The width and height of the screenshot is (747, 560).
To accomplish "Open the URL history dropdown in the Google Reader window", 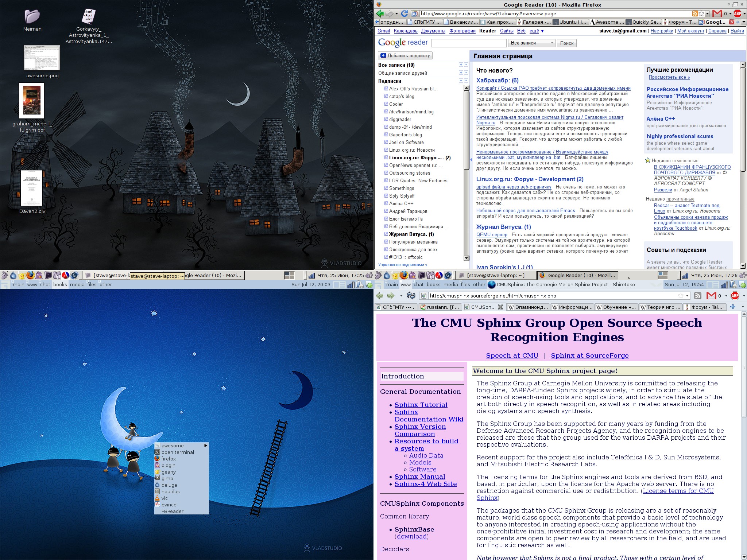I will click(x=707, y=13).
